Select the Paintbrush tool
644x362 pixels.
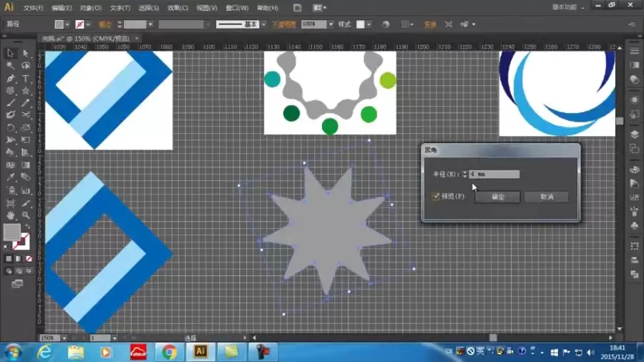[10, 103]
